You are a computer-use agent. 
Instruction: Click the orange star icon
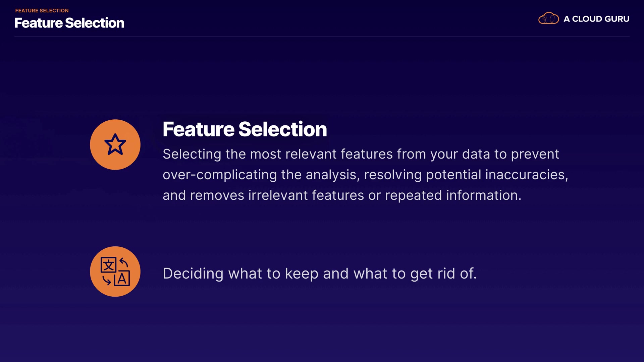(x=115, y=144)
